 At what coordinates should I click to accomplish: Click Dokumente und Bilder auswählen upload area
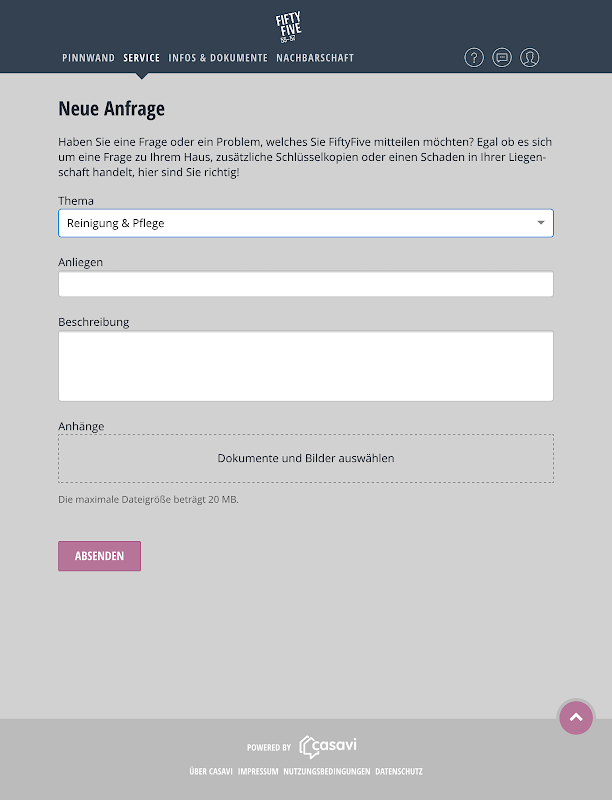point(305,458)
